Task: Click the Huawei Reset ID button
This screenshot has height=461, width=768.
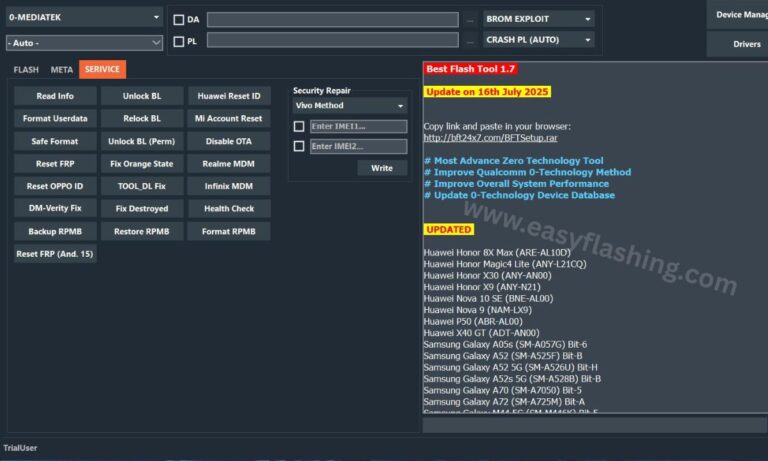Action: tap(229, 96)
